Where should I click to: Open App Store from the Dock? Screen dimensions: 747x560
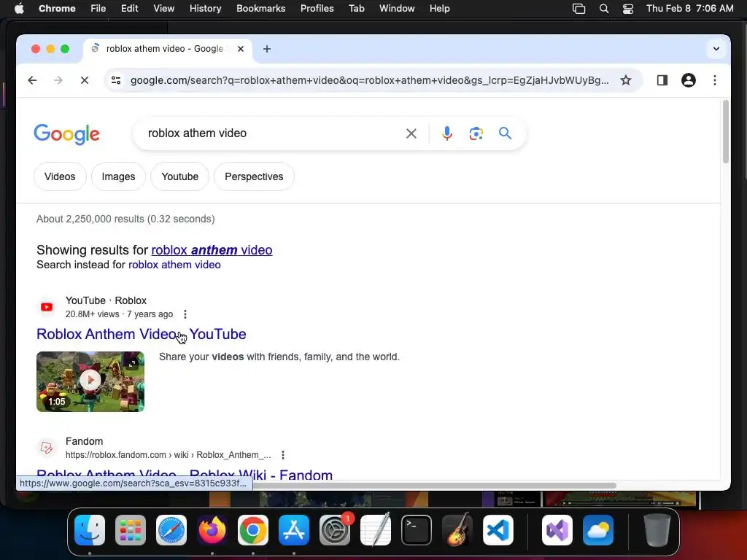coord(294,530)
